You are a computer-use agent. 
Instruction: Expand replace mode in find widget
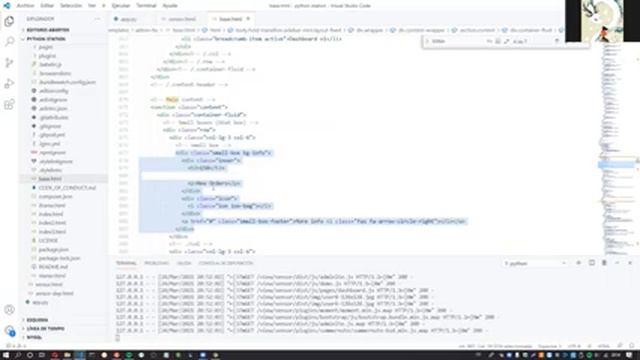point(427,41)
